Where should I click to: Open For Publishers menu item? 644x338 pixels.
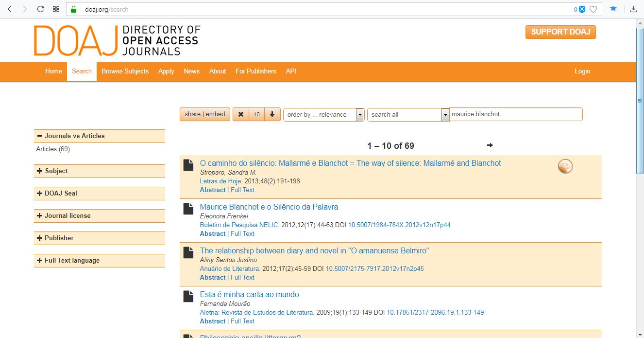tap(256, 71)
